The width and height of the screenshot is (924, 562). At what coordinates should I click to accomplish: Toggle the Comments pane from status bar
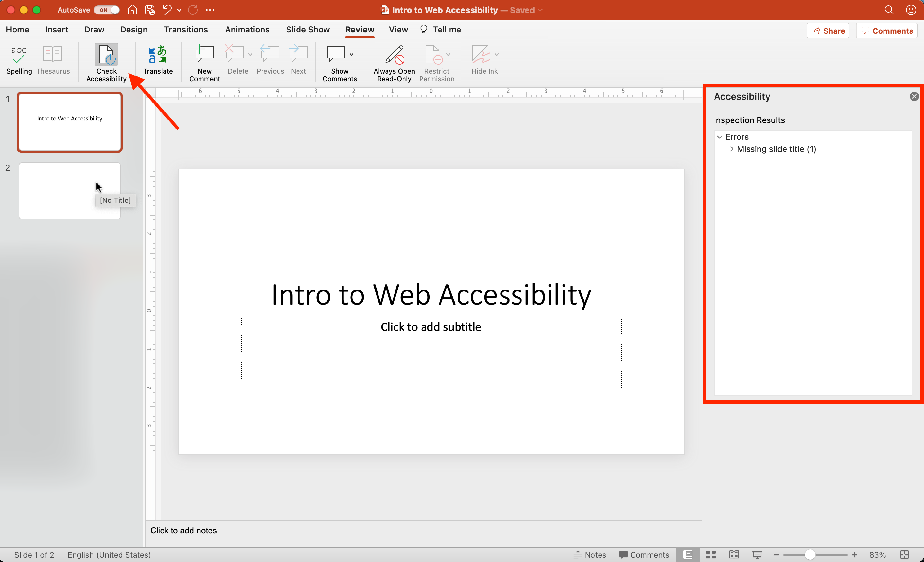pyautogui.click(x=644, y=555)
